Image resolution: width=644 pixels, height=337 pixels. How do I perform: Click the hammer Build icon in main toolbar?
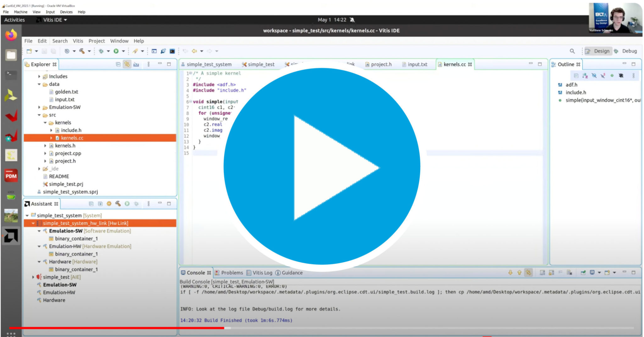82,51
